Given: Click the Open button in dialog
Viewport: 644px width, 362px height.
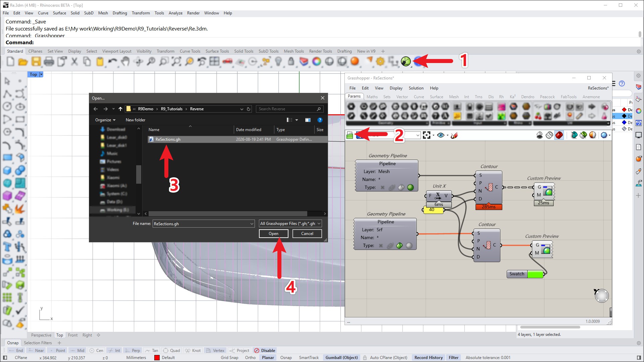Looking at the screenshot, I should tap(273, 234).
